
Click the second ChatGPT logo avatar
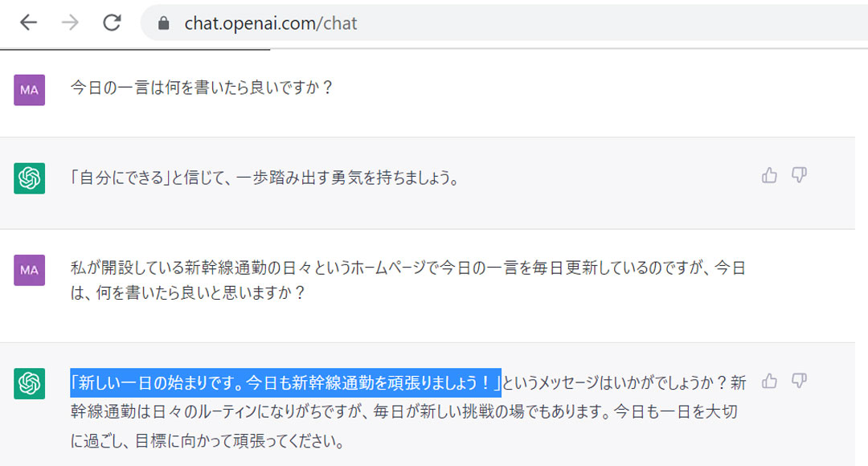point(30,383)
